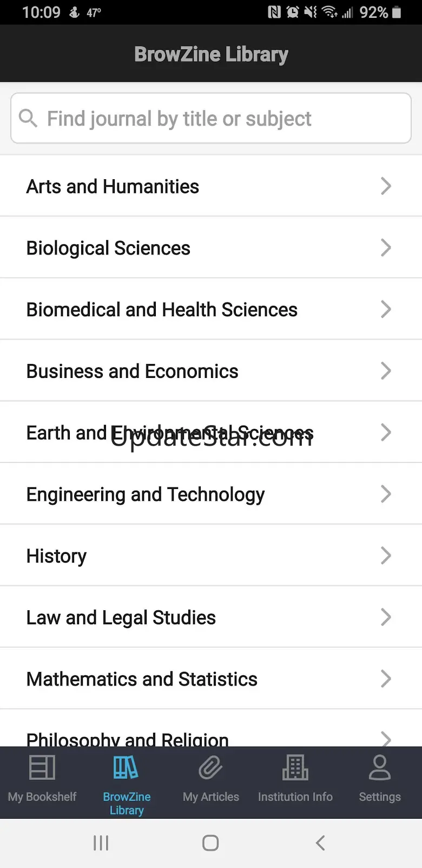
Task: Open My Articles paperclip icon
Action: [210, 768]
